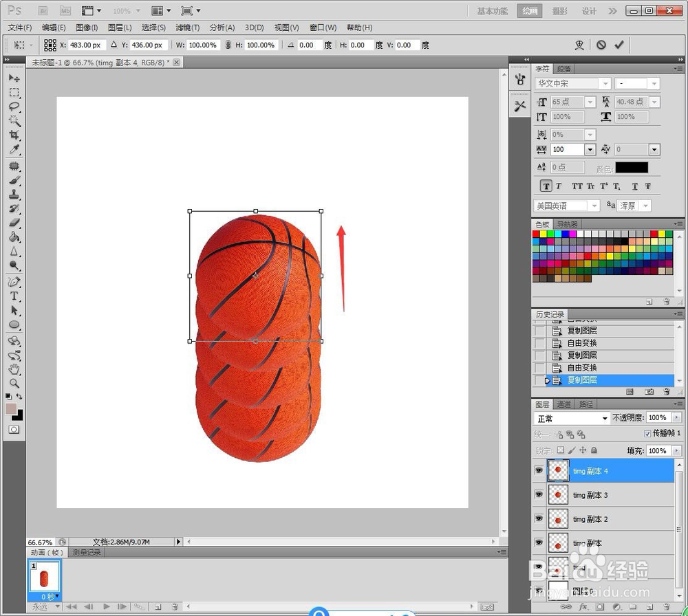This screenshot has height=616, width=688.
Task: Cancel the transform with the circle-slash icon
Action: coord(601,45)
